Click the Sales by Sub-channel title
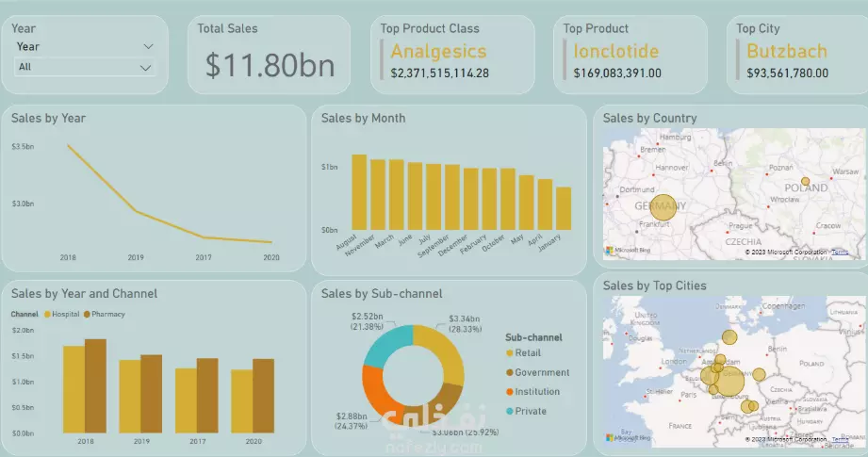This screenshot has width=868, height=457. (x=382, y=294)
